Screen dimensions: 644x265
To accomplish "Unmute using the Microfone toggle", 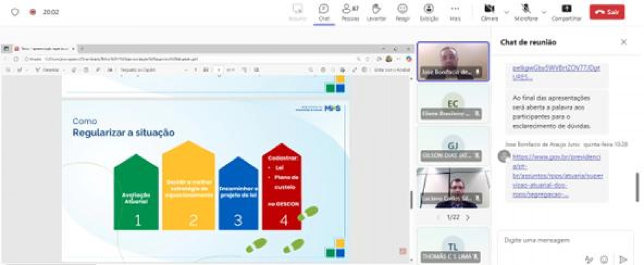I will pyautogui.click(x=526, y=12).
